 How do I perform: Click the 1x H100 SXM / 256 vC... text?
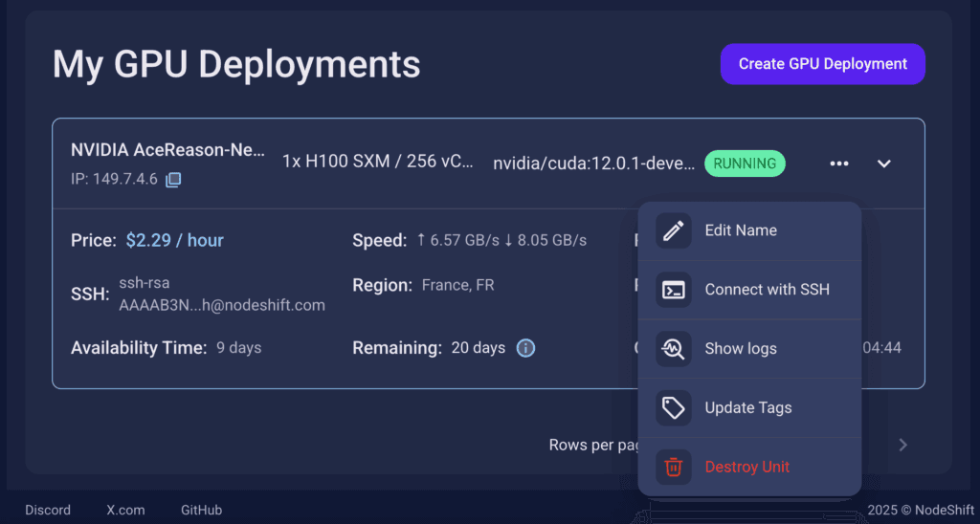377,162
